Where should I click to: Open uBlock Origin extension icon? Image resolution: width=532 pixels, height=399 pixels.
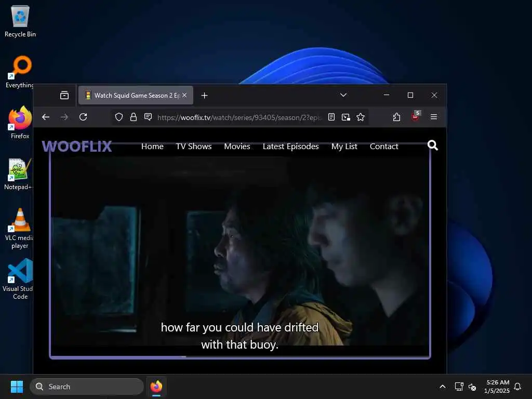point(415,116)
